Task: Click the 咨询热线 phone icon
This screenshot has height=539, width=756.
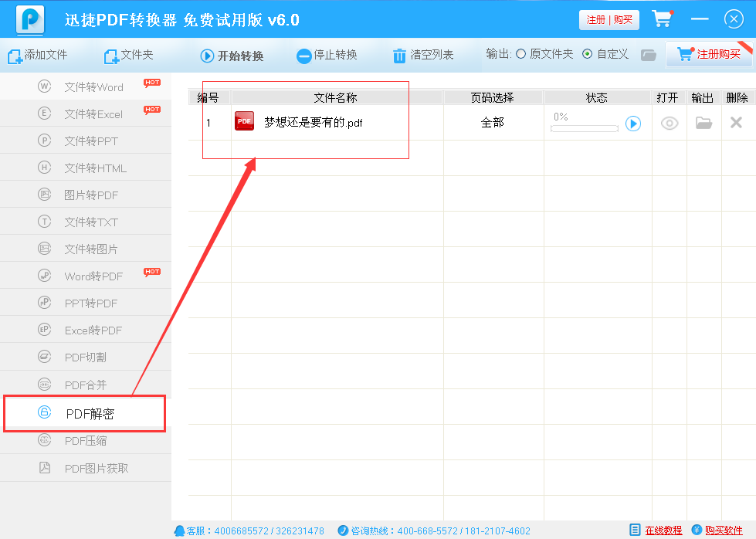Action: [x=343, y=531]
